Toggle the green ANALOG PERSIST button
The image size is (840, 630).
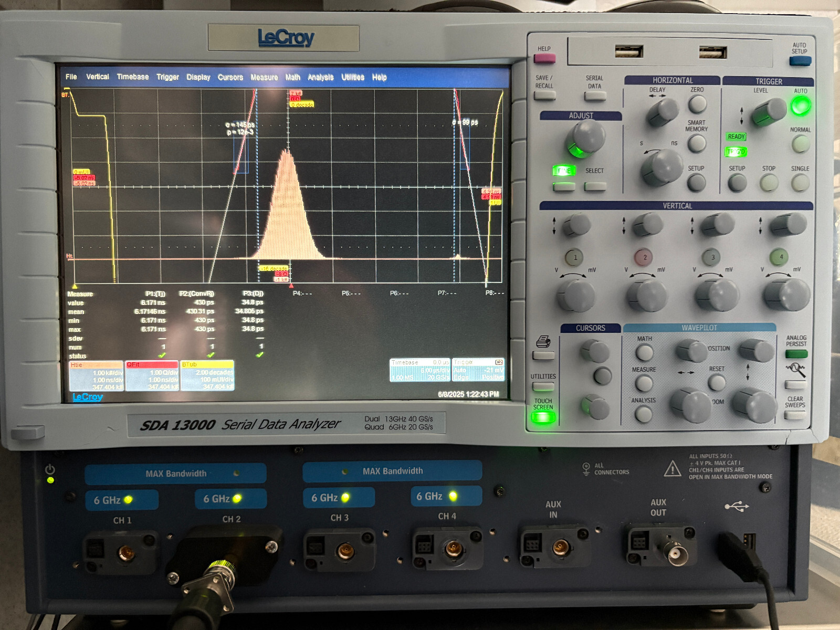click(x=796, y=354)
